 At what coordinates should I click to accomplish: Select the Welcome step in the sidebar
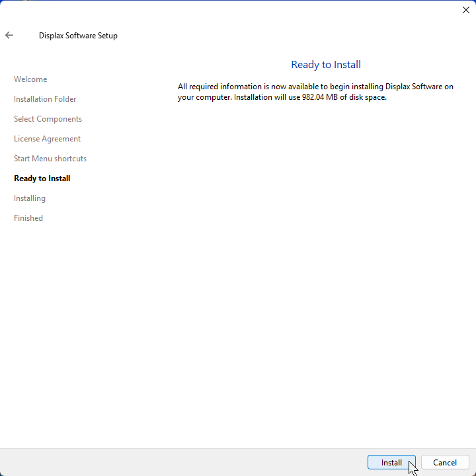click(30, 79)
